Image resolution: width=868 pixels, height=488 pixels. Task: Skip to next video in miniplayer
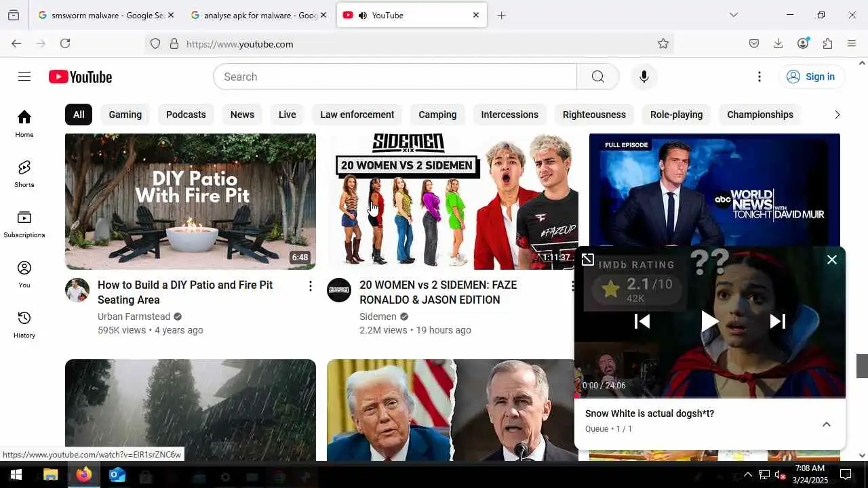tap(778, 321)
